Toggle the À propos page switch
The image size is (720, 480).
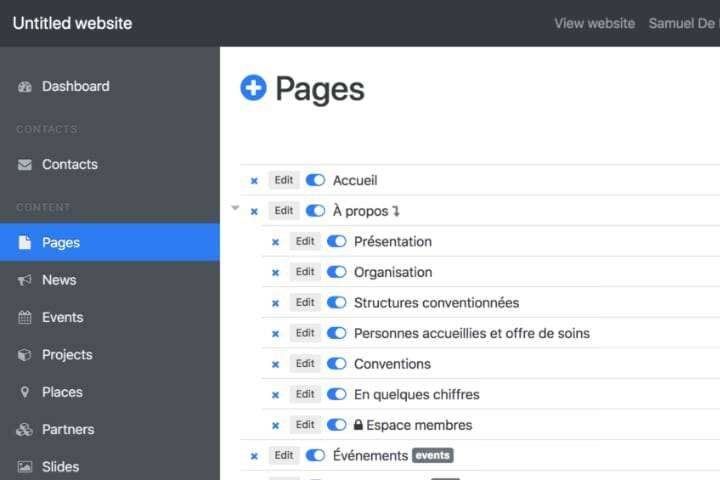click(x=315, y=211)
